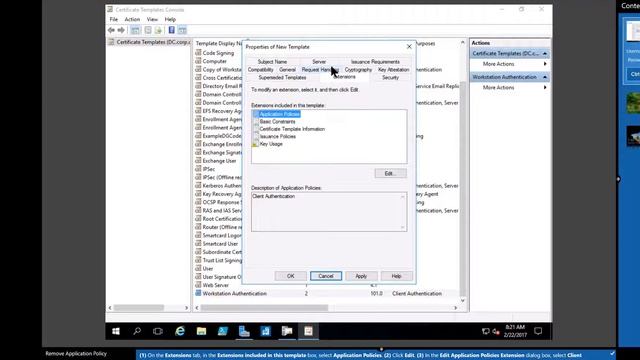Image resolution: width=640 pixels, height=360 pixels.
Task: Click the User template icon
Action: [198, 268]
